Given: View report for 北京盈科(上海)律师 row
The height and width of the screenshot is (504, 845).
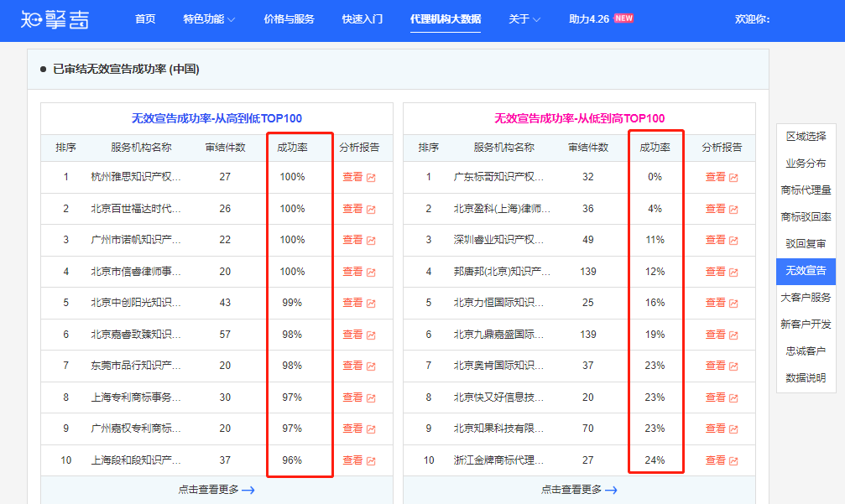Looking at the screenshot, I should (722, 208).
